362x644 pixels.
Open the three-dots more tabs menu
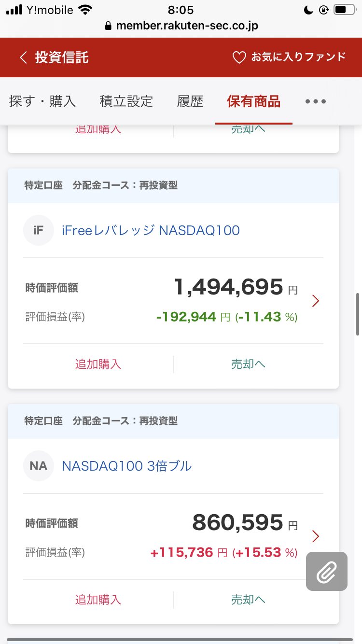(316, 101)
